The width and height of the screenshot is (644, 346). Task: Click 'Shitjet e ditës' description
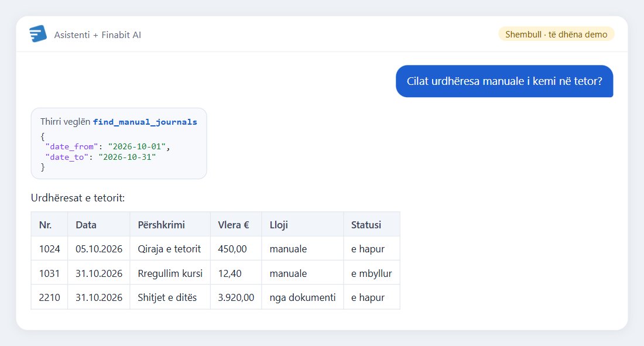(167, 297)
